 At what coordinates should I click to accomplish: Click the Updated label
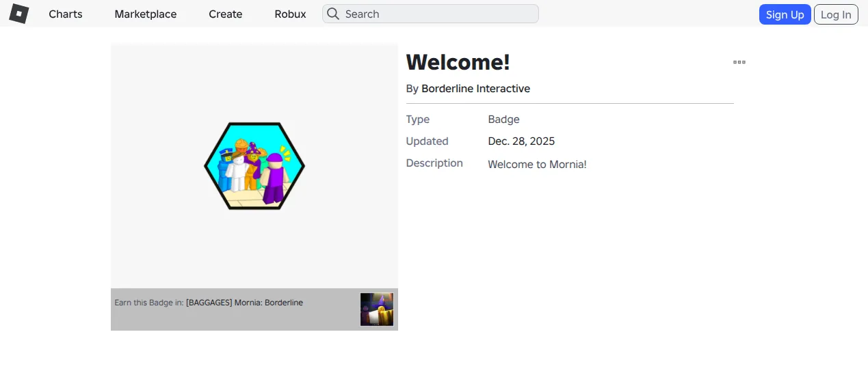427,141
